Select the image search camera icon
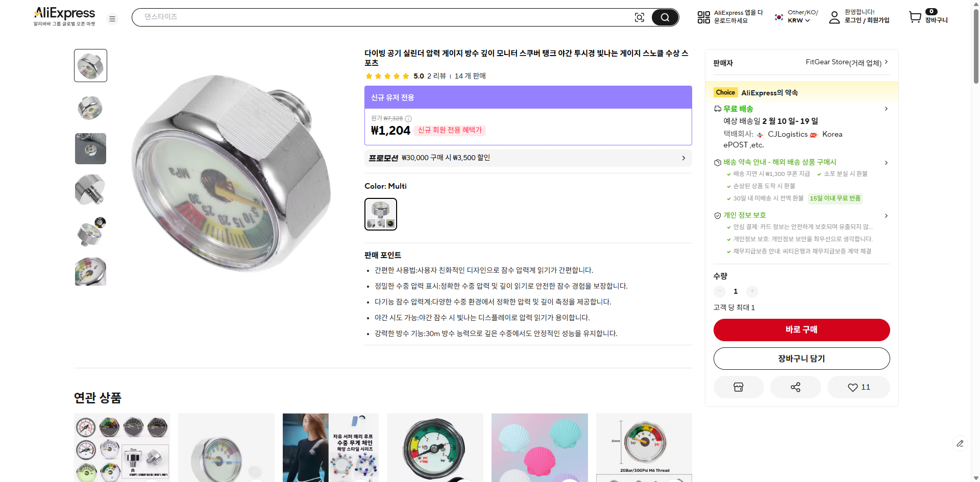Viewport: 980px width, 482px height. tap(640, 17)
